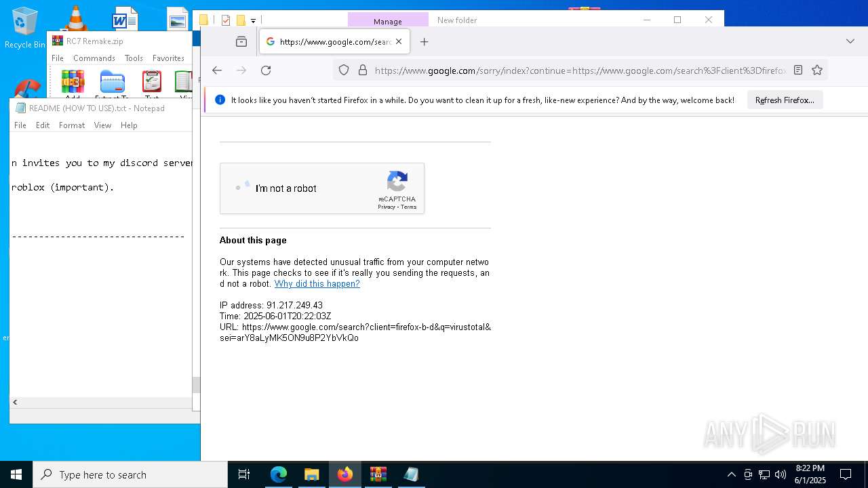Expand the list all tabs dropdown
This screenshot has width=868, height=488.
tap(850, 41)
